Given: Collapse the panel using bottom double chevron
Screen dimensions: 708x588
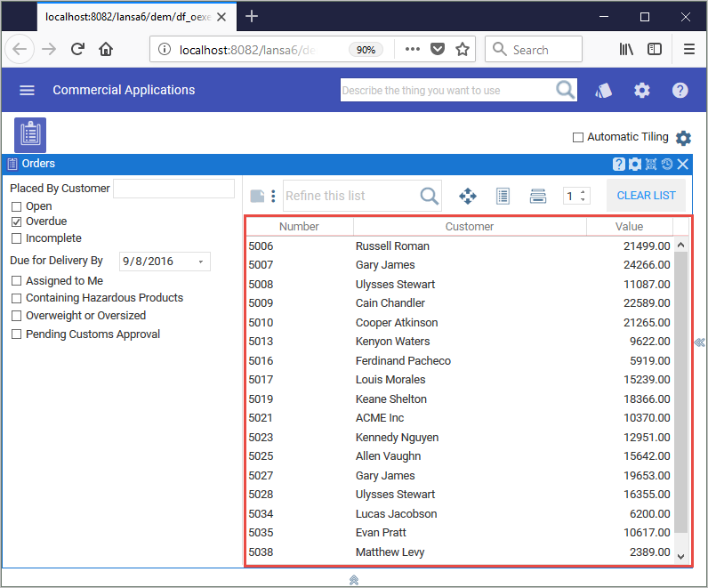Looking at the screenshot, I should point(354,579).
